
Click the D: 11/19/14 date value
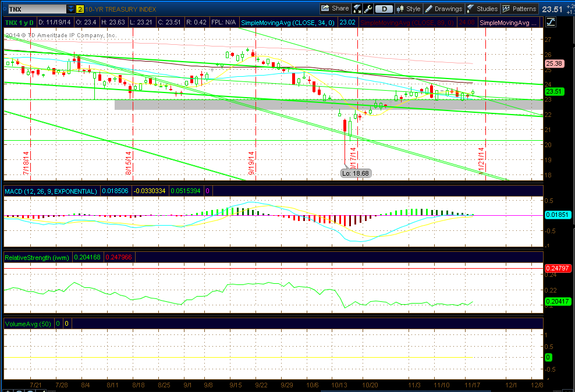click(x=54, y=22)
